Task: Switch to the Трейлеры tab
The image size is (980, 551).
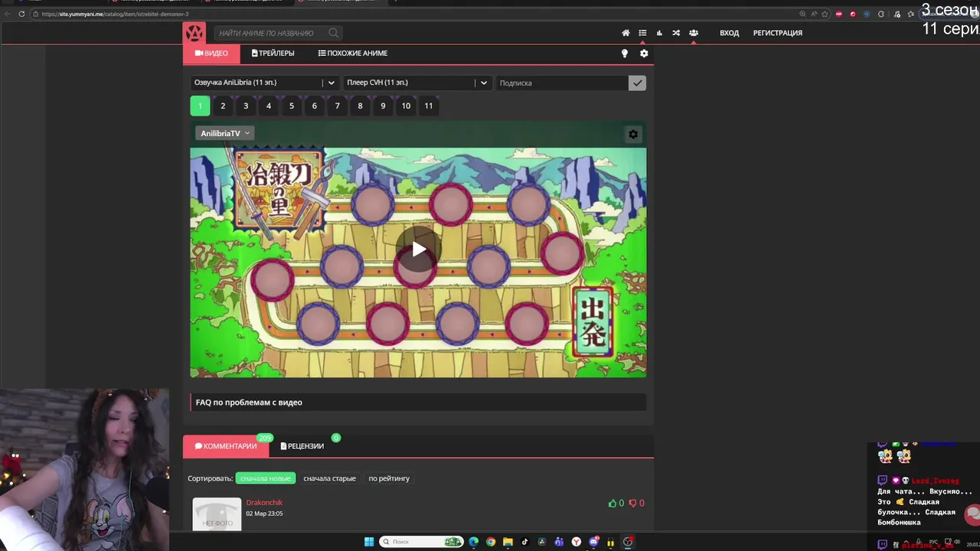Action: click(x=273, y=54)
